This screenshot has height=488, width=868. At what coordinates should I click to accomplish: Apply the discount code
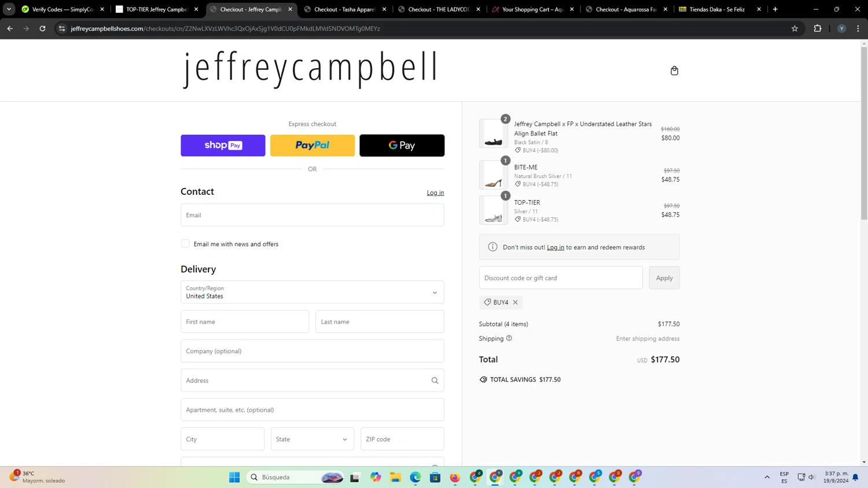(664, 278)
